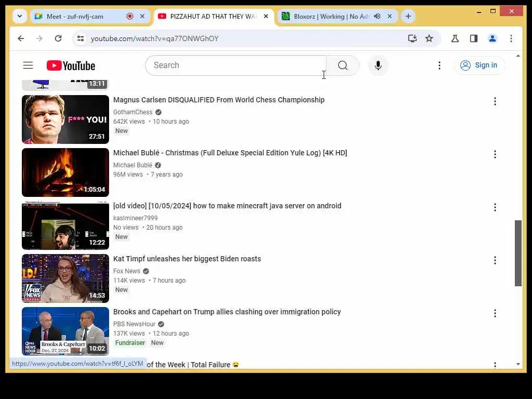532x399 pixels.
Task: Close the Meet tab
Action: click(x=142, y=16)
